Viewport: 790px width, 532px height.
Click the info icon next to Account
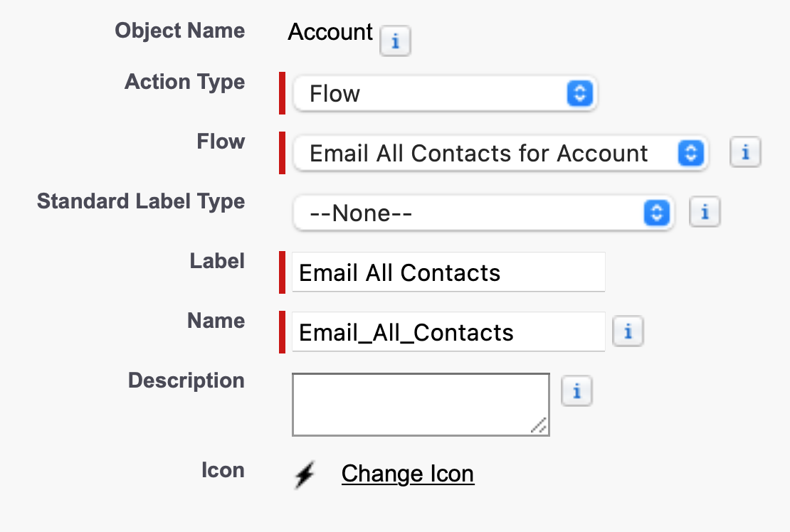(395, 41)
